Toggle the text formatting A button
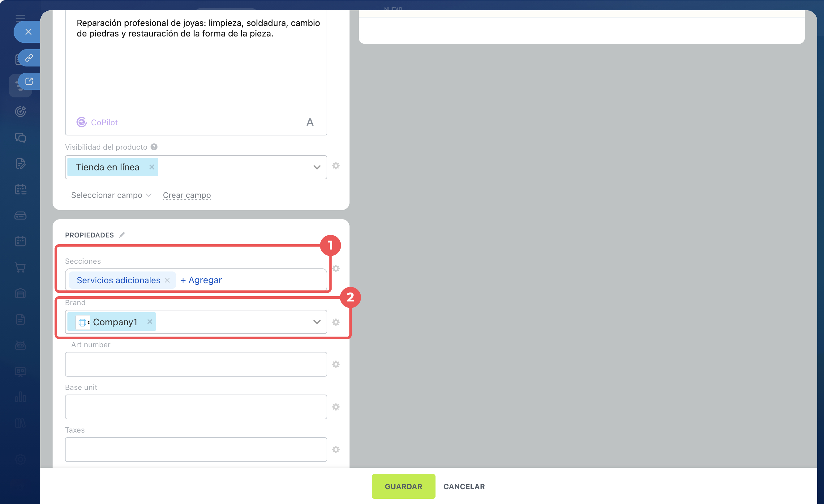The image size is (824, 504). [310, 122]
